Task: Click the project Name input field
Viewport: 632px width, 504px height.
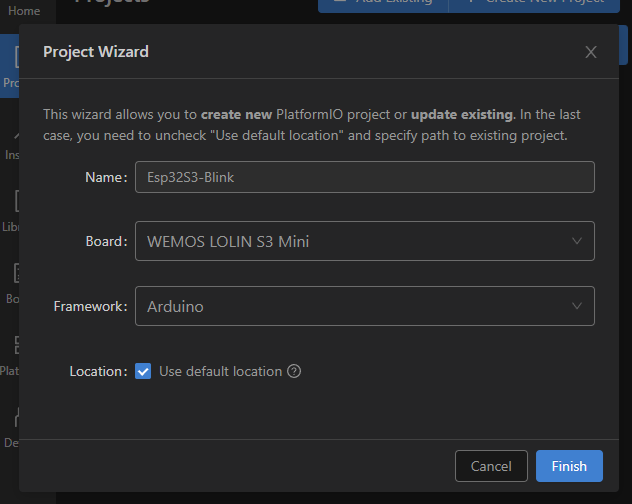Action: point(365,177)
